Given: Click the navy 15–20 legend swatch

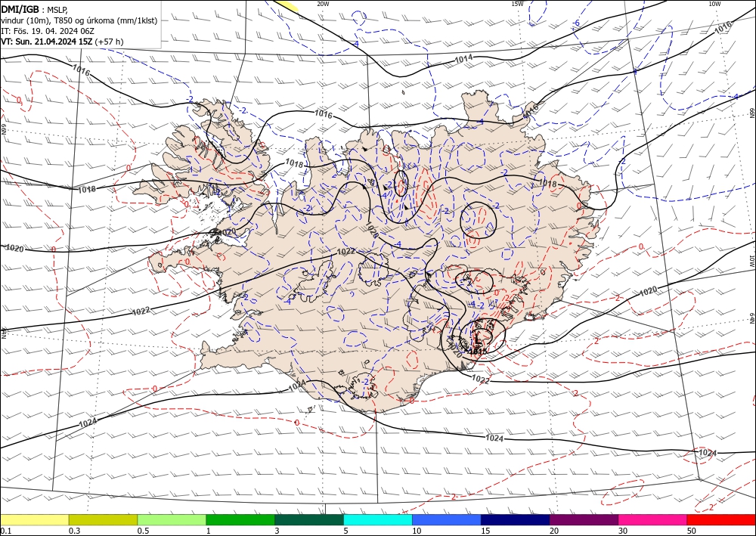Looking at the screenshot, I should coord(516,519).
